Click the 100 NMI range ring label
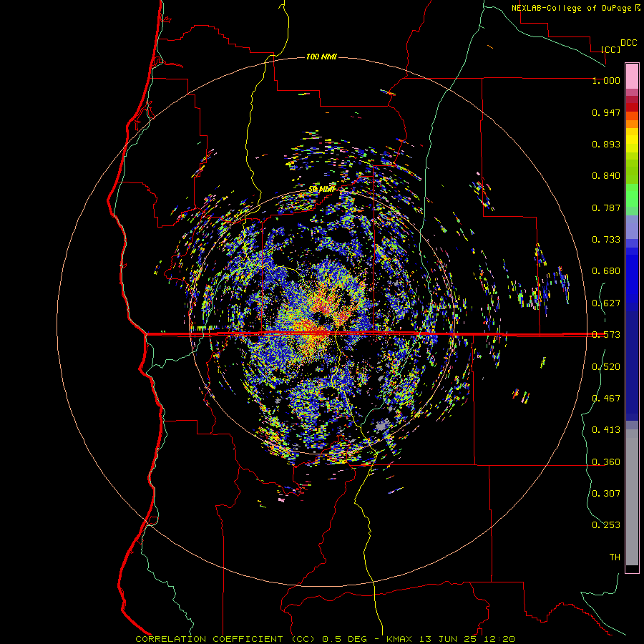The width and height of the screenshot is (644, 644). (x=321, y=57)
